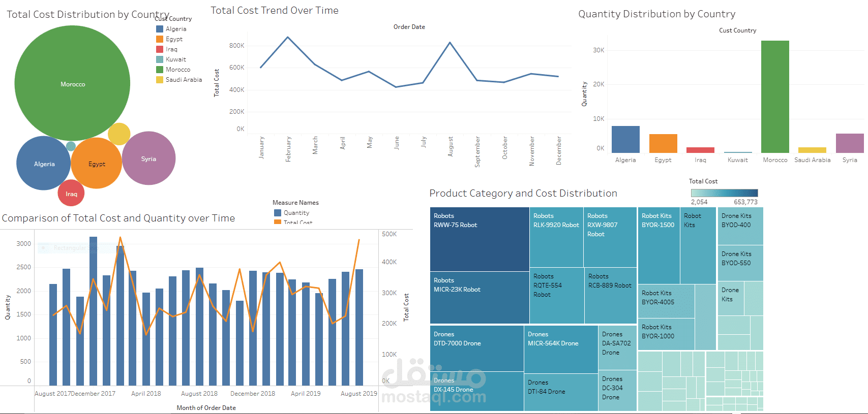Click the Saudi Arabia yellow legend swatch

pos(160,80)
